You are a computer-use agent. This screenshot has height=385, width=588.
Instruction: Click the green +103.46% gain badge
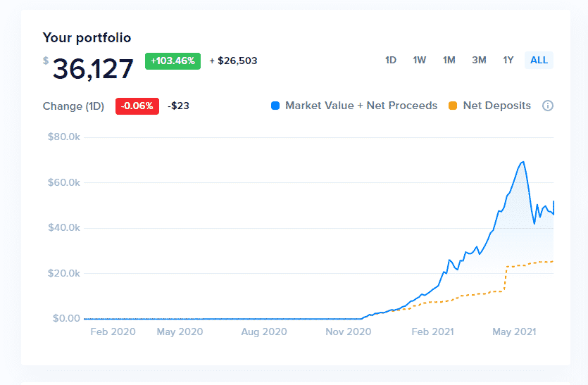173,61
